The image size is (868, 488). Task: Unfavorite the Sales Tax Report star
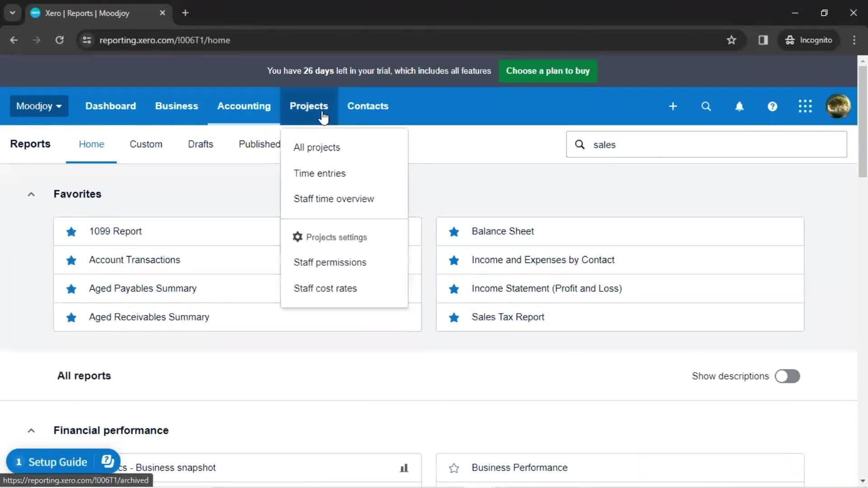click(454, 318)
